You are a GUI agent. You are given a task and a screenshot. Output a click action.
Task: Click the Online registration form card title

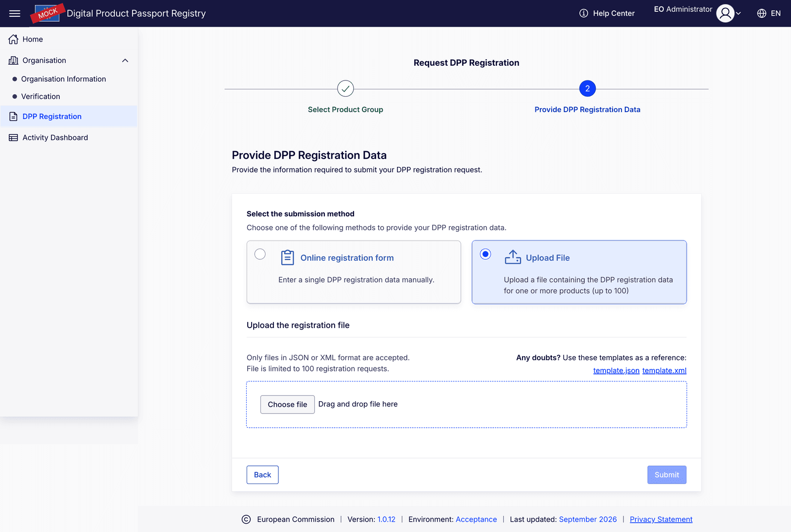347,258
